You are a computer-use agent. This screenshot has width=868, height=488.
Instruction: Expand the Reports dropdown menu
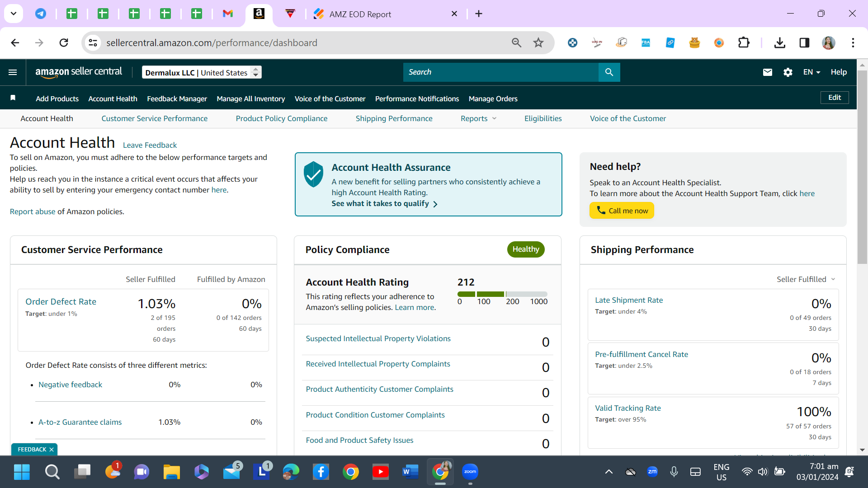(478, 118)
